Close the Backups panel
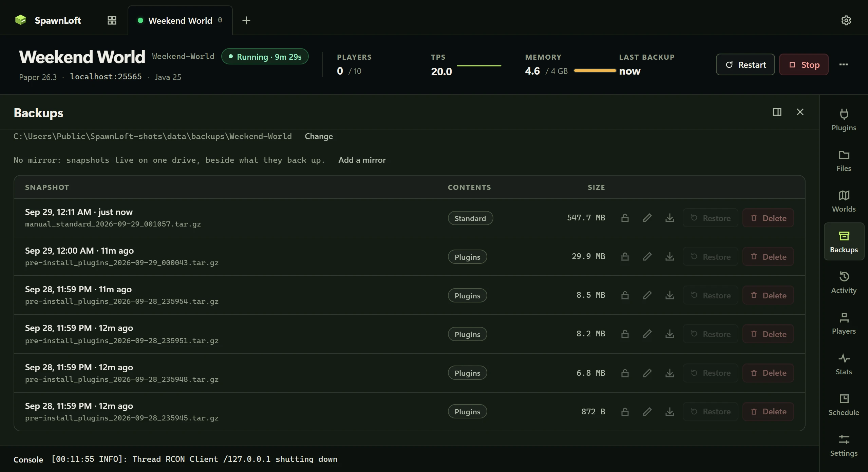This screenshot has width=868, height=472. coord(800,112)
